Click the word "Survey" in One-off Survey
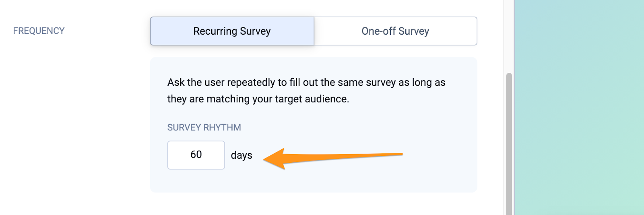The image size is (644, 215). pos(414,31)
